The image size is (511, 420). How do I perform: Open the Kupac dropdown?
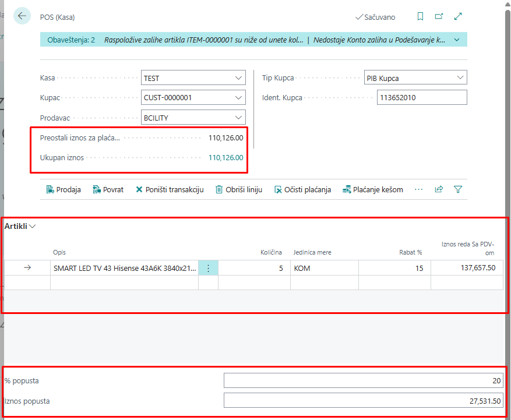coord(238,98)
